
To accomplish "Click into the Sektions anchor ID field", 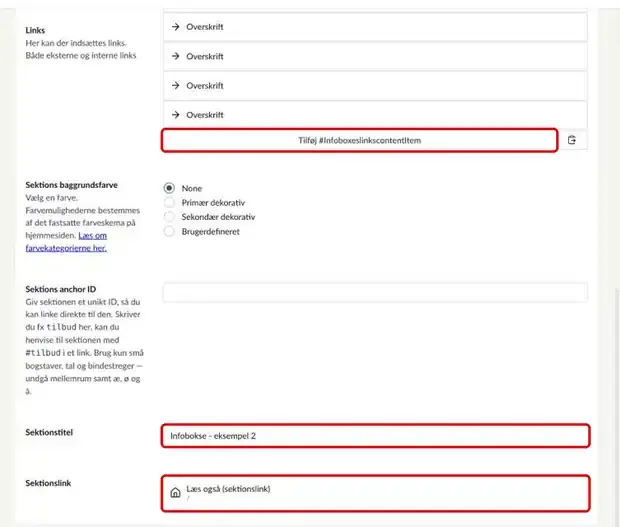I will point(375,293).
